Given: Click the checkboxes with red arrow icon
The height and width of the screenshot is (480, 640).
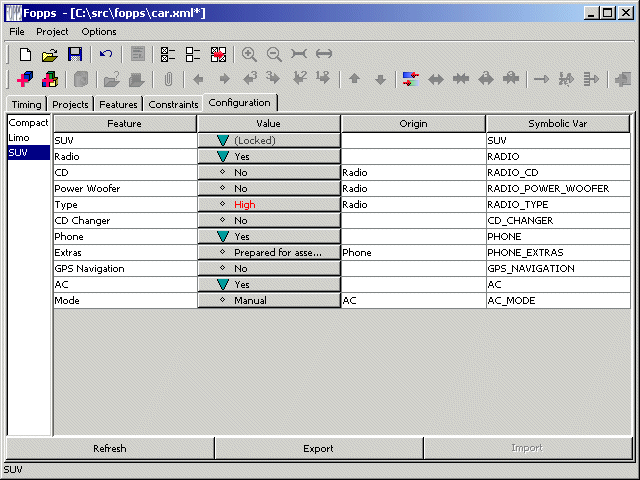Looking at the screenshot, I should click(218, 54).
